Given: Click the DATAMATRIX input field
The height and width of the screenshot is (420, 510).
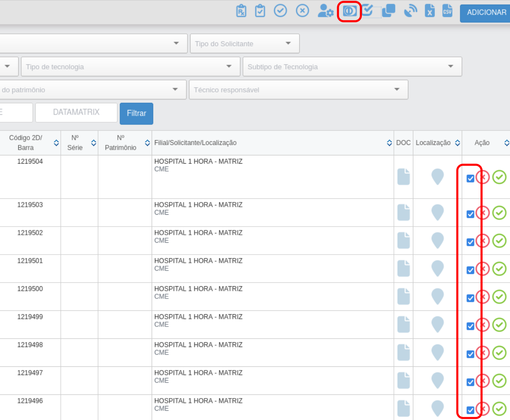Looking at the screenshot, I should coord(76,112).
